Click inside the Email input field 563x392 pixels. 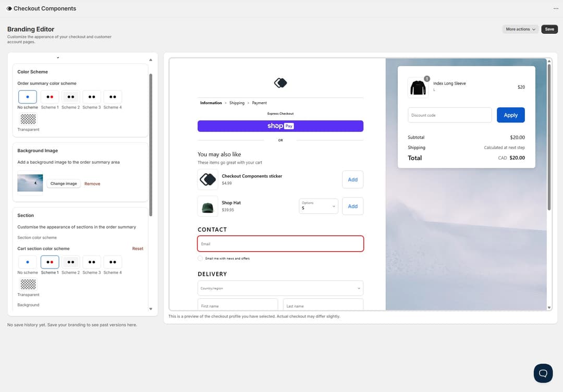[x=280, y=243]
